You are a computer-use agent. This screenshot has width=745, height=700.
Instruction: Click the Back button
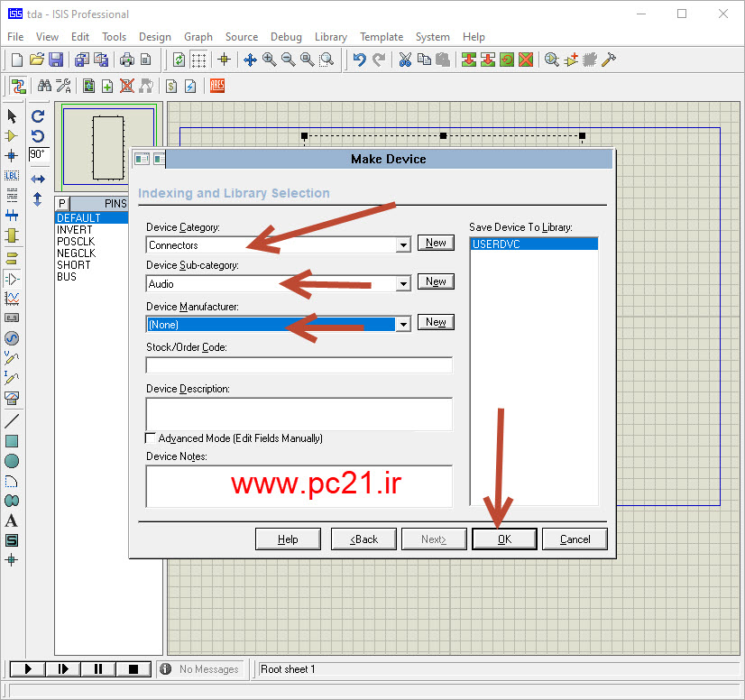pos(364,539)
